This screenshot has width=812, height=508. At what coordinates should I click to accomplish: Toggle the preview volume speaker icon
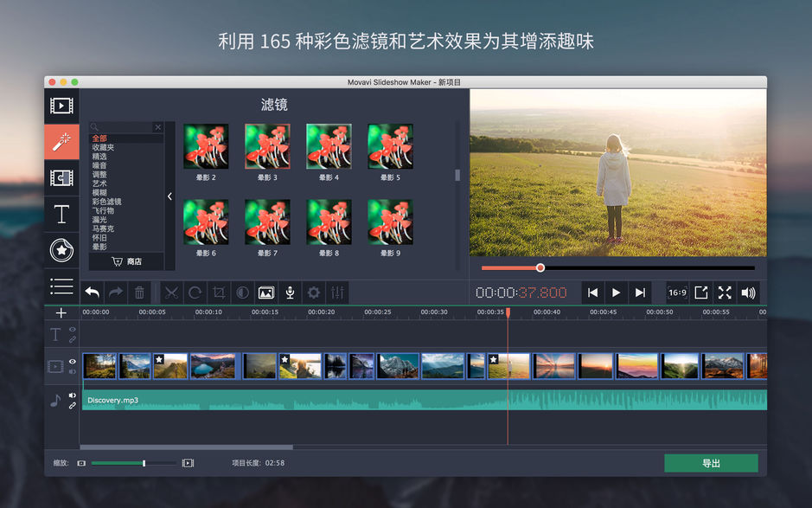point(748,293)
